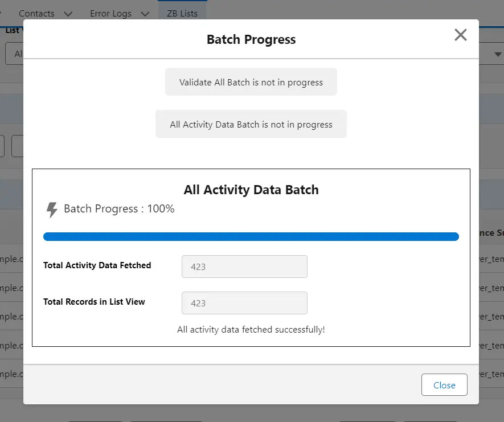Viewport: 504px width, 422px height.
Task: Click the Batch Progress dialog title
Action: point(251,39)
